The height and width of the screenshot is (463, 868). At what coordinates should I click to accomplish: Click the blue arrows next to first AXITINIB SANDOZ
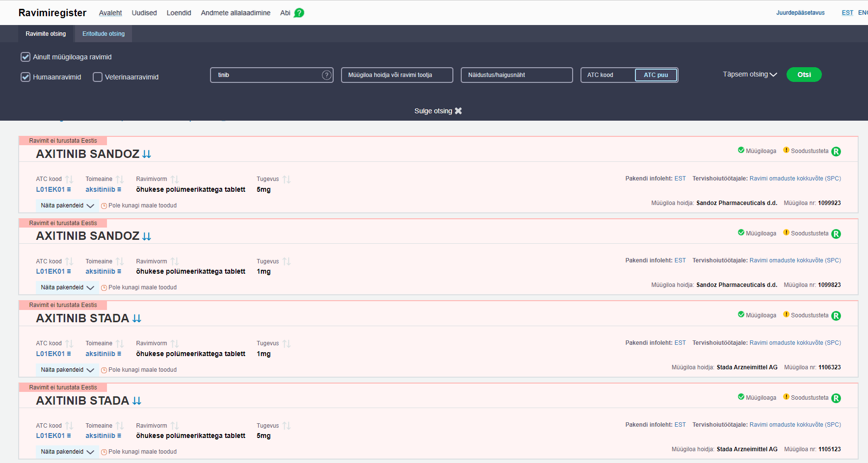147,154
